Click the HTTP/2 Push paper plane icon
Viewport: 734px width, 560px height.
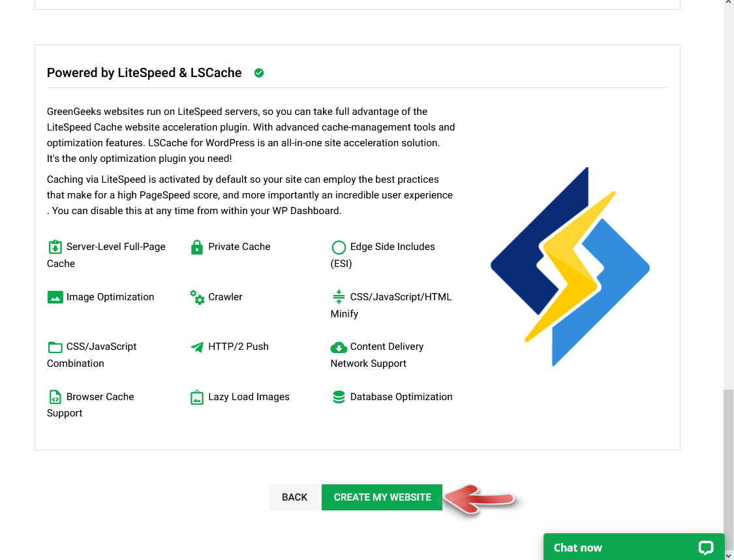pos(197,347)
